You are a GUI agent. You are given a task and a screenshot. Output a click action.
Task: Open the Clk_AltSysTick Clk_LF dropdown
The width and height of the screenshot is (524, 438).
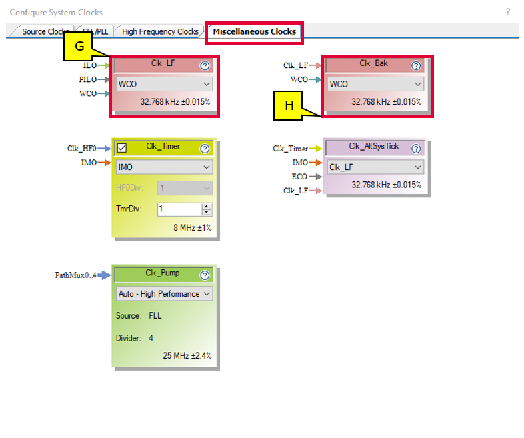tap(375, 167)
